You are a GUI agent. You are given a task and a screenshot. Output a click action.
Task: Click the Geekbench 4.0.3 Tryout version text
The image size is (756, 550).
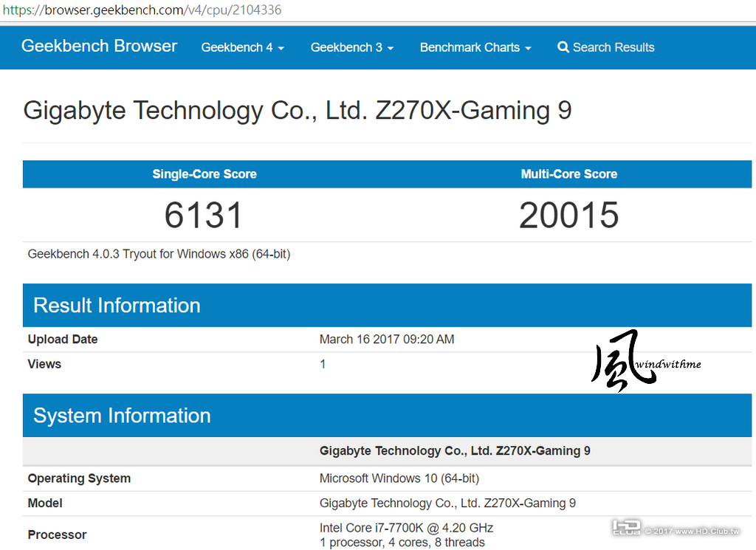coord(159,254)
